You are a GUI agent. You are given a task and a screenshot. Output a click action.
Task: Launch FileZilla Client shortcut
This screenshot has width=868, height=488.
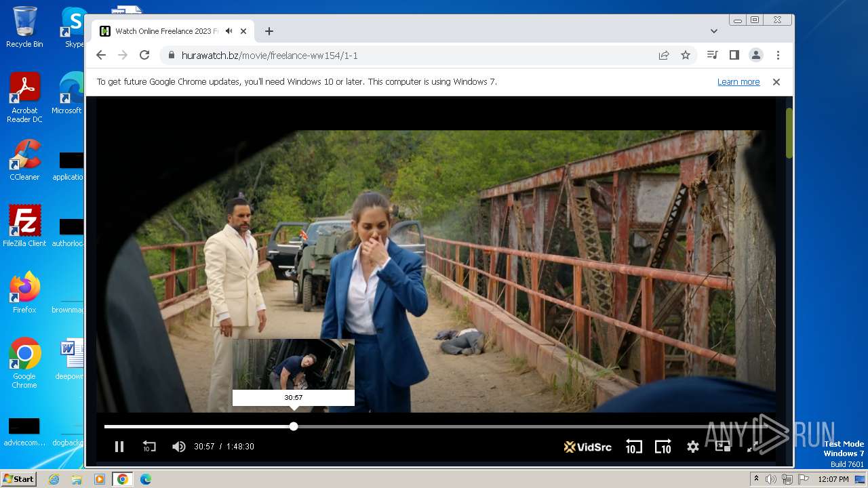tap(24, 226)
